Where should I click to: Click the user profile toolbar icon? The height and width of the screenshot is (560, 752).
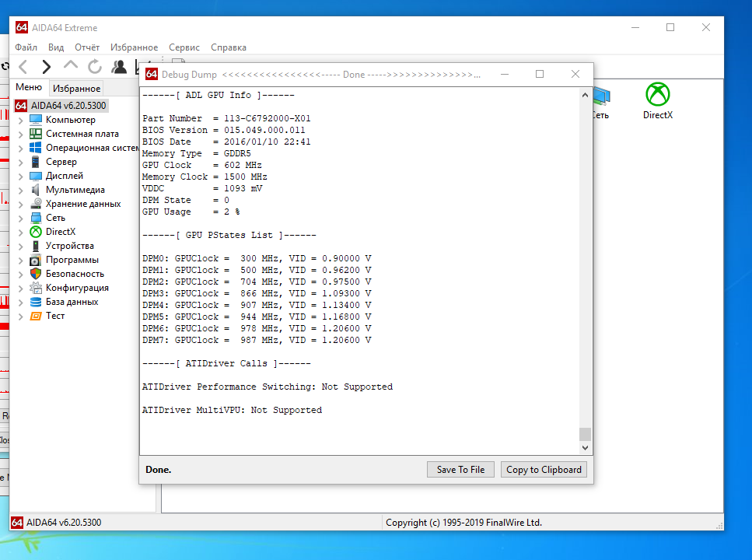(119, 67)
